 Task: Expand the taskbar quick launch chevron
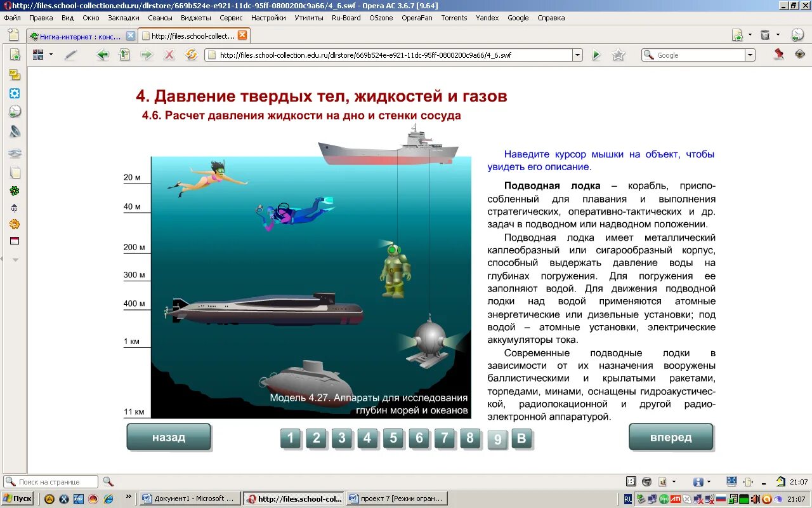(x=129, y=496)
